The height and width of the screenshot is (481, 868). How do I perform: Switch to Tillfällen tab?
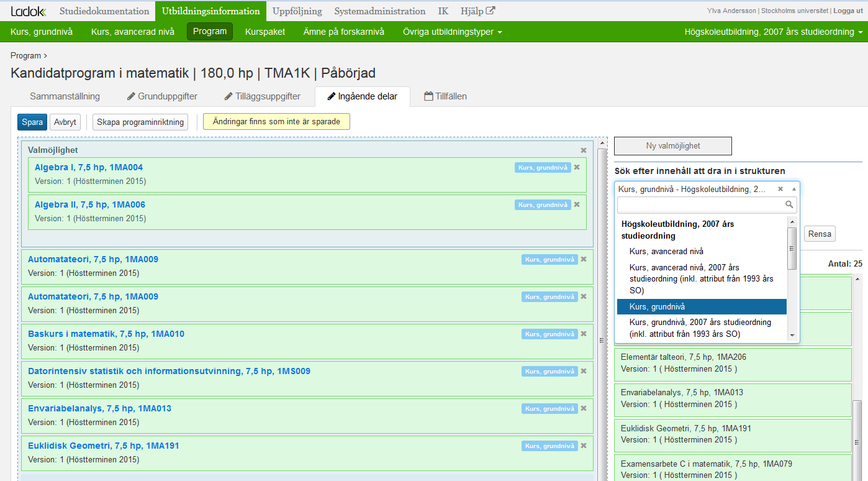pos(445,96)
